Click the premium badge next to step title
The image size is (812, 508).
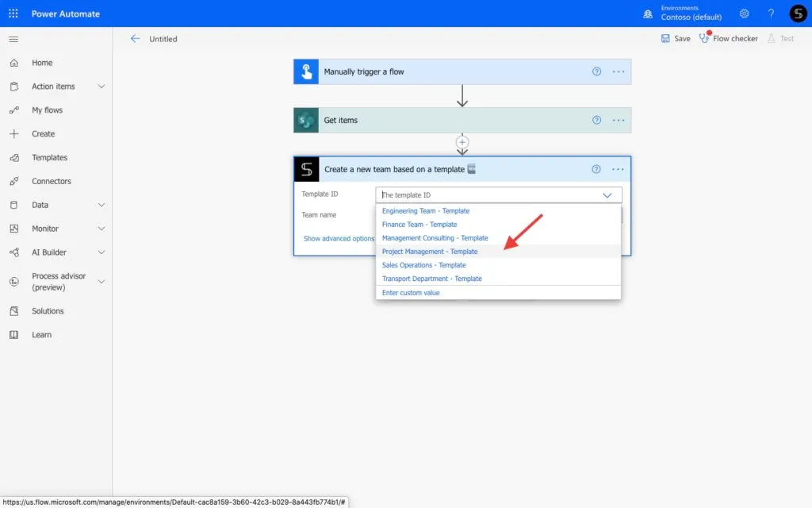[471, 169]
